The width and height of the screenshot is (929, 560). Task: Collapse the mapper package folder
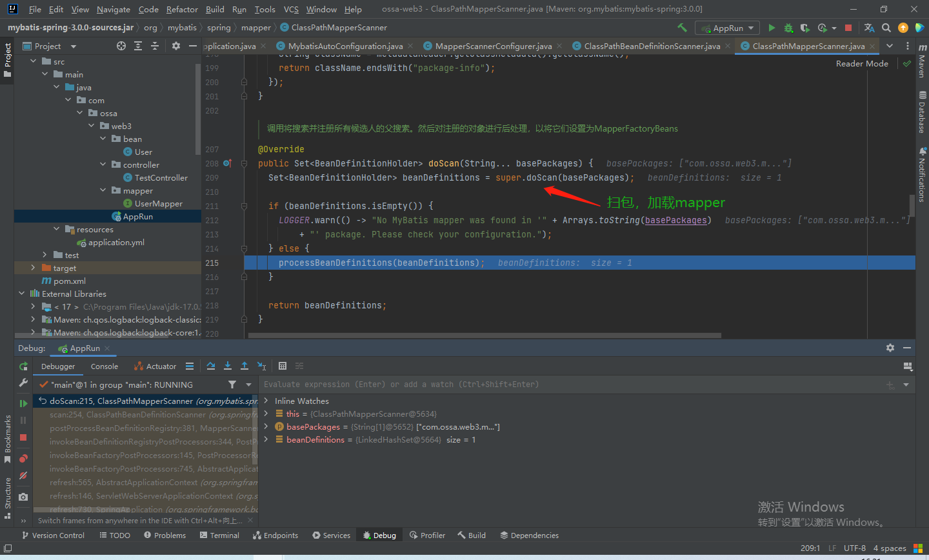tap(103, 190)
